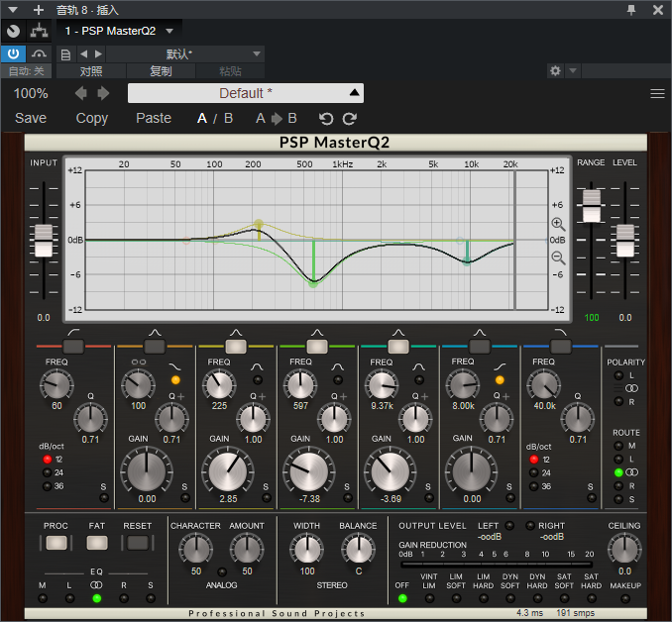Open plugin settings gear icon

[x=555, y=70]
